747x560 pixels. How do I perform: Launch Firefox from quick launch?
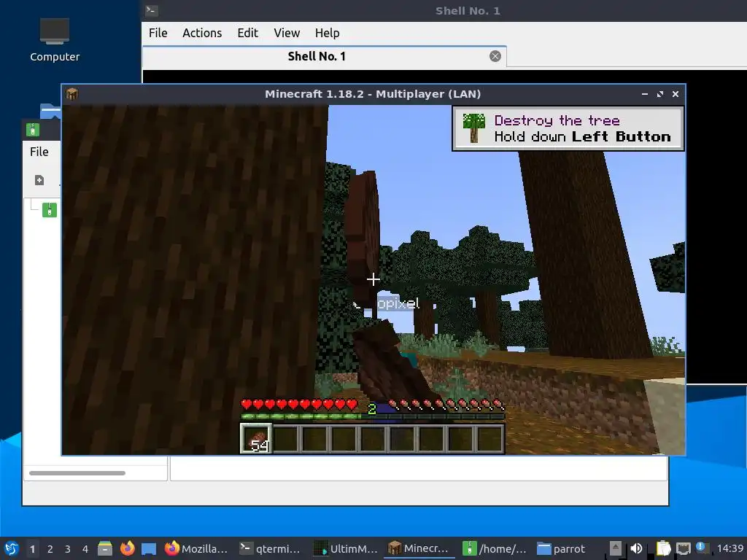click(127, 548)
